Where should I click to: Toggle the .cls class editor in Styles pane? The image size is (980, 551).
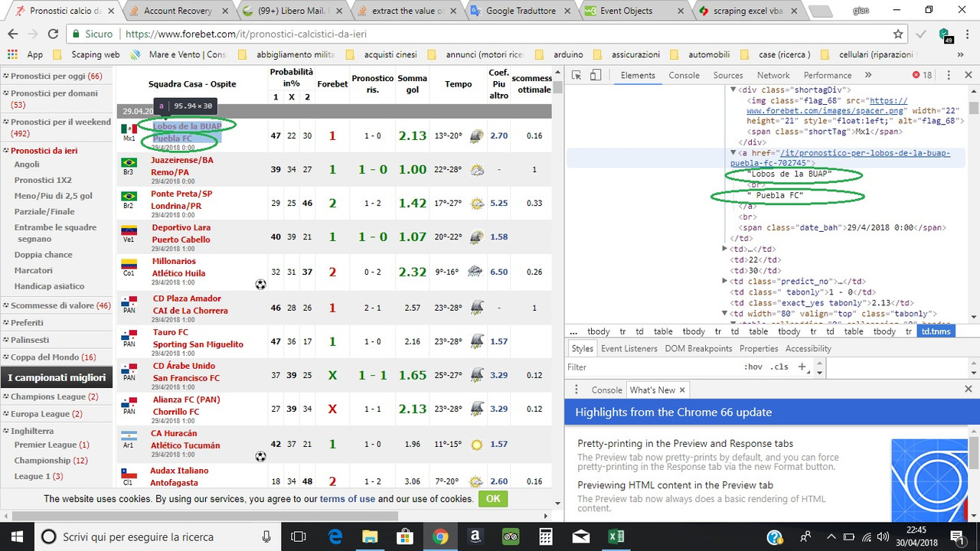coord(779,367)
